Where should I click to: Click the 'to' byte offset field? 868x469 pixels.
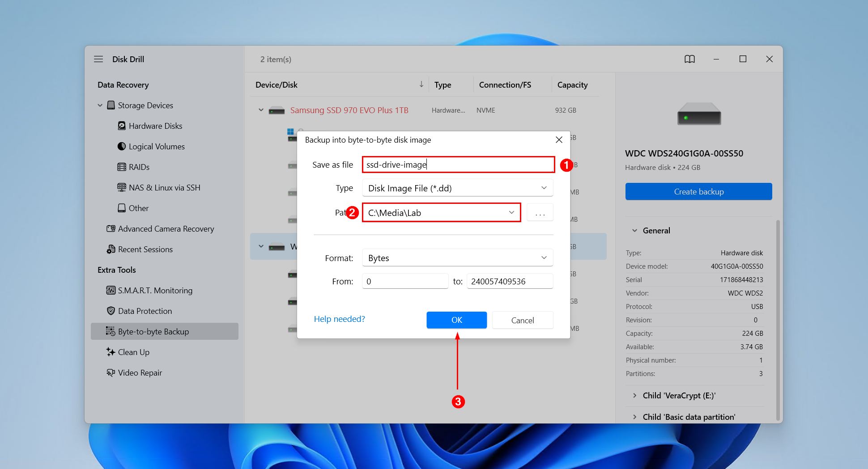pos(510,281)
